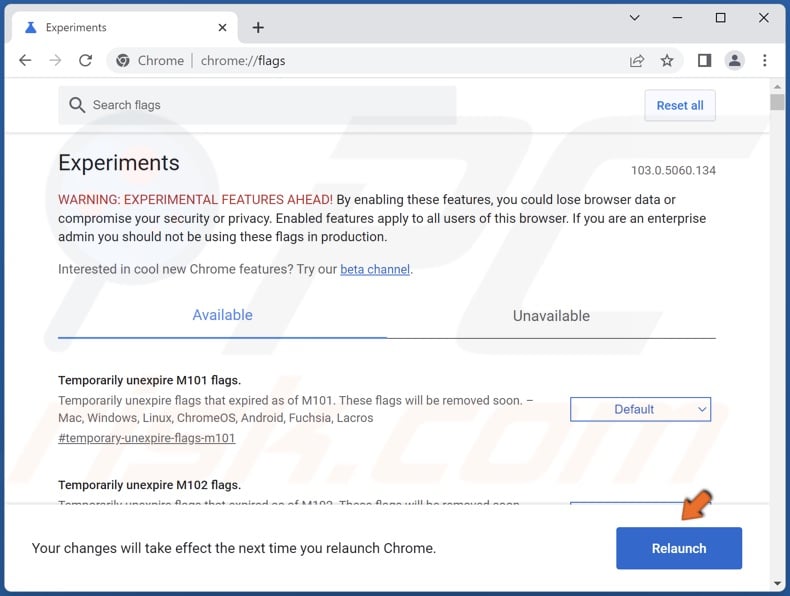Relaunch Chrome with the Relaunch button

coord(679,548)
